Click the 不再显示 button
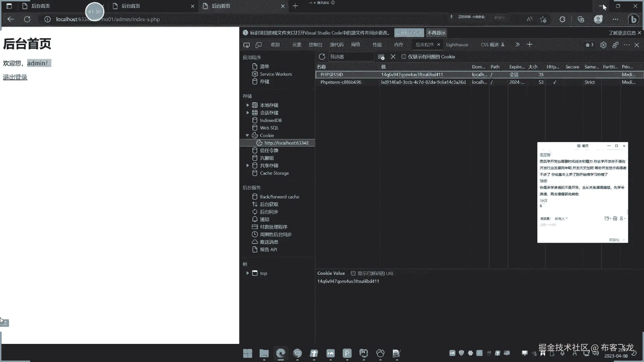Image resolution: width=644 pixels, height=362 pixels. coord(436,33)
